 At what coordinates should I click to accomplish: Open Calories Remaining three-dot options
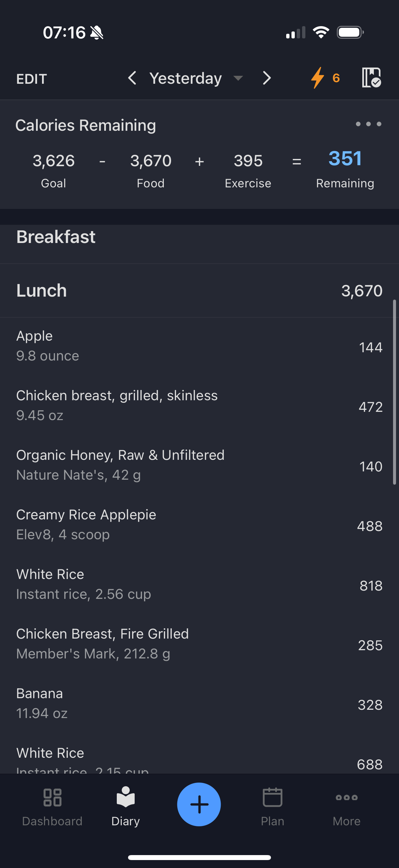point(368,124)
